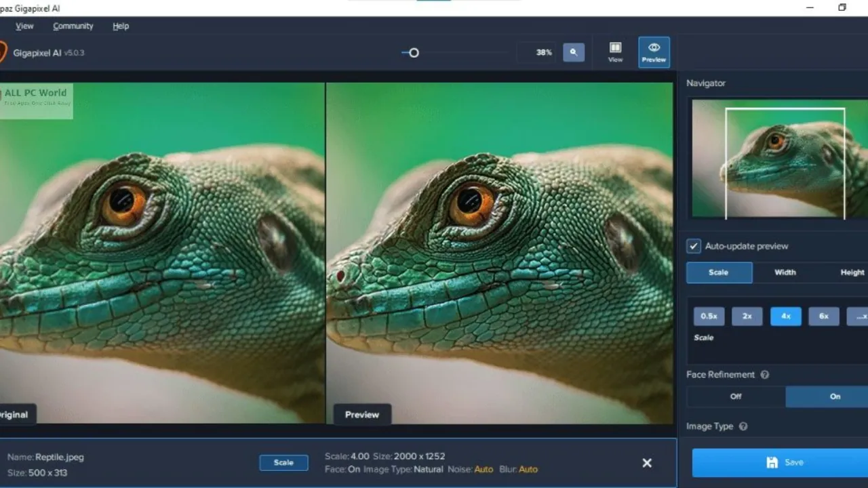Click the Scale button in bottom bar
This screenshot has width=868, height=488.
283,463
